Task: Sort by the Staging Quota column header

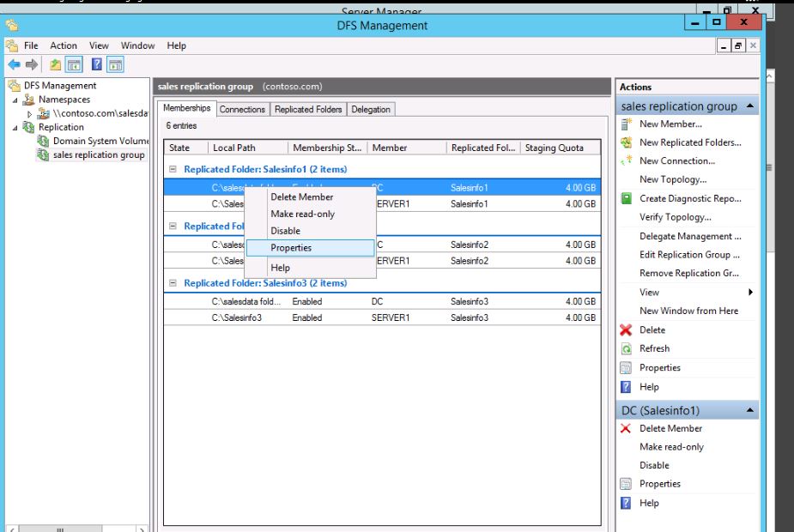Action: pyautogui.click(x=560, y=148)
